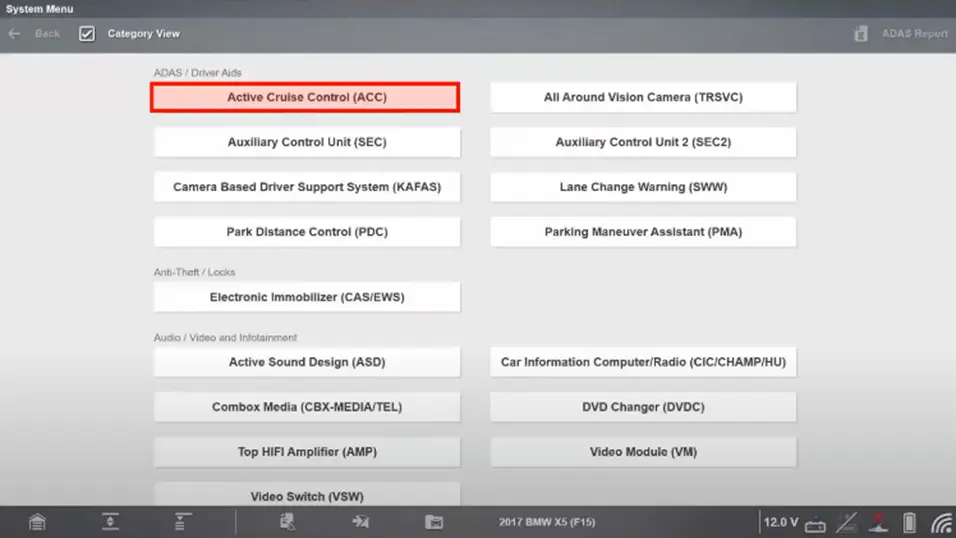
Task: Select Electronic Immobilizer (CAS/EWS)
Action: click(306, 297)
